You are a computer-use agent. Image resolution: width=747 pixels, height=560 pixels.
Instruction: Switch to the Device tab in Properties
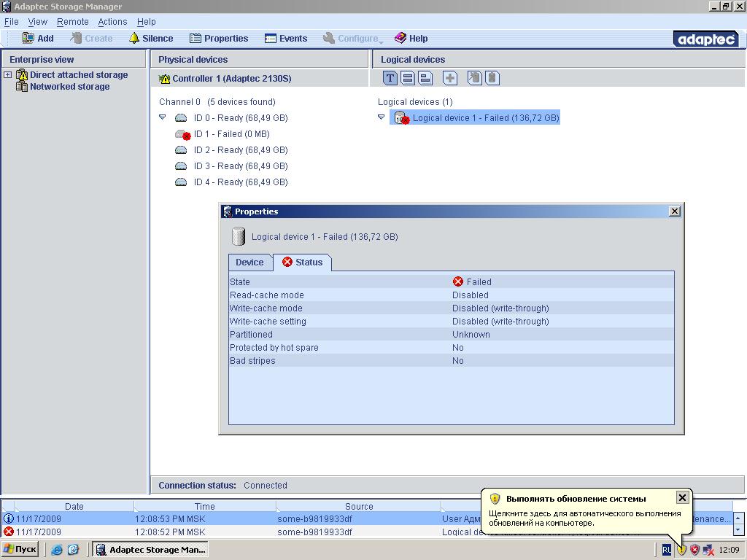click(249, 262)
